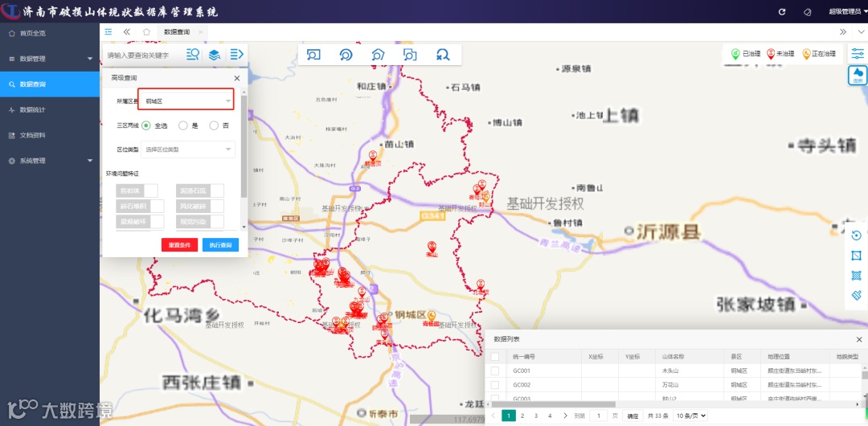Open the 区位类型 dropdown
Viewport: 868px width, 426px height.
[x=188, y=149]
